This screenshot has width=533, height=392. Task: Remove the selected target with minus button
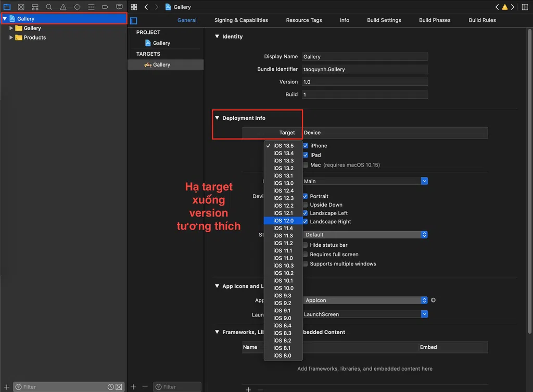point(145,387)
